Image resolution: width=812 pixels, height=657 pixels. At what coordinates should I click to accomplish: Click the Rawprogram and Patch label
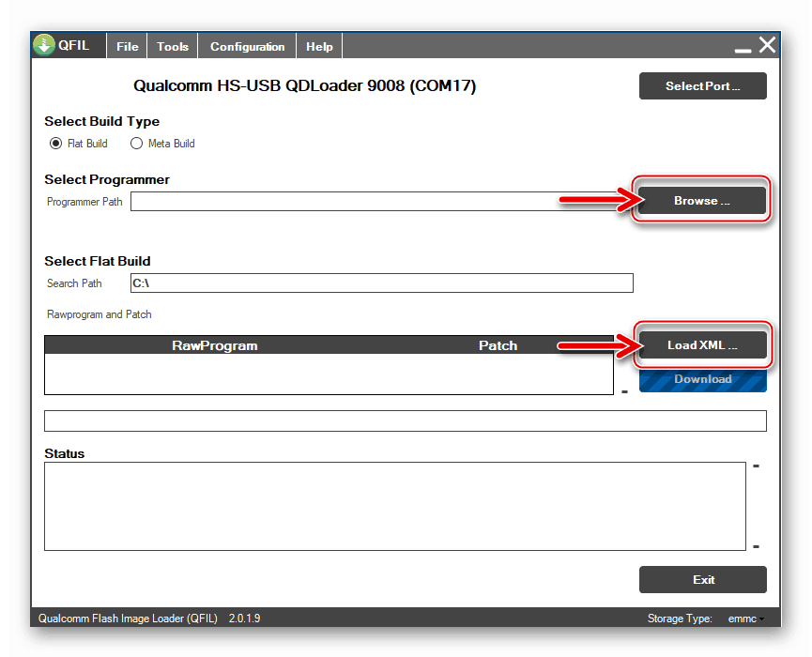[x=99, y=314]
